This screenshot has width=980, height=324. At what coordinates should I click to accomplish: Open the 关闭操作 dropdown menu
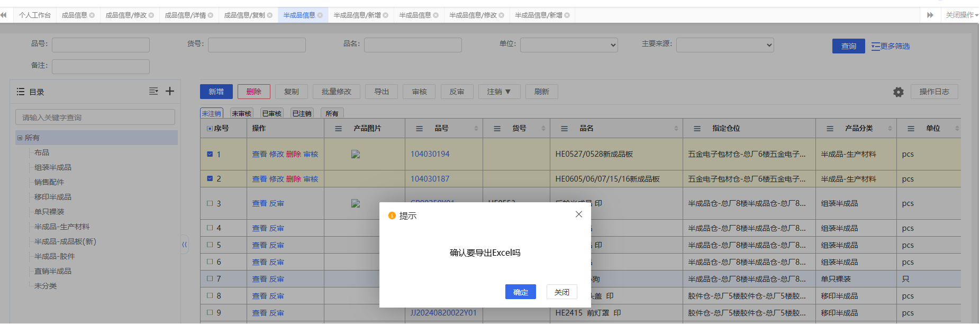(962, 15)
